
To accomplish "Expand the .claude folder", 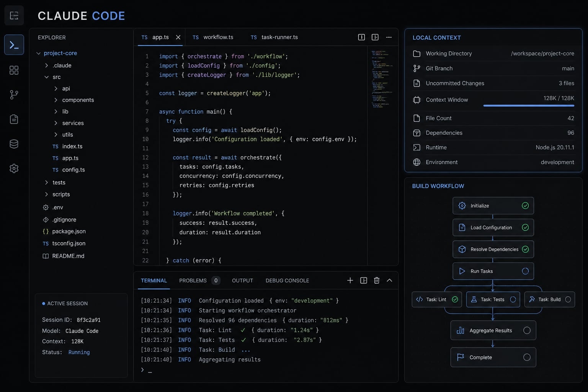I will pyautogui.click(x=47, y=65).
